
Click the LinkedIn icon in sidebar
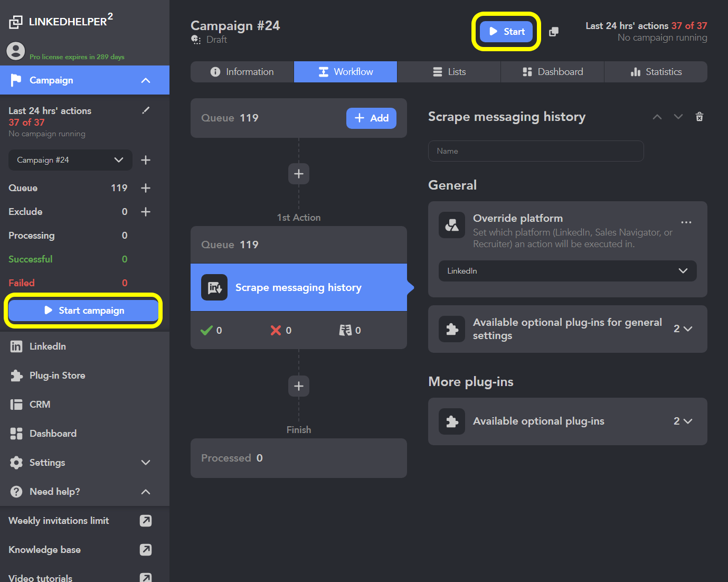16,346
